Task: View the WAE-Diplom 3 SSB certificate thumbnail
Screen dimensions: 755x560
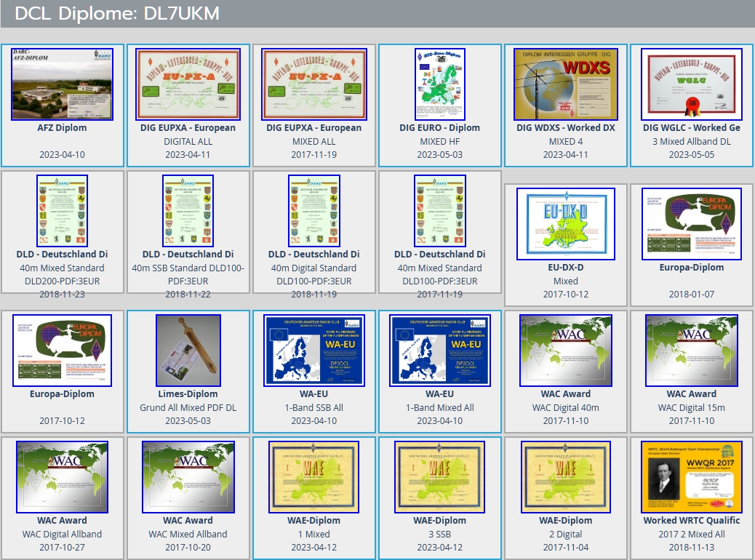Action: [439, 477]
